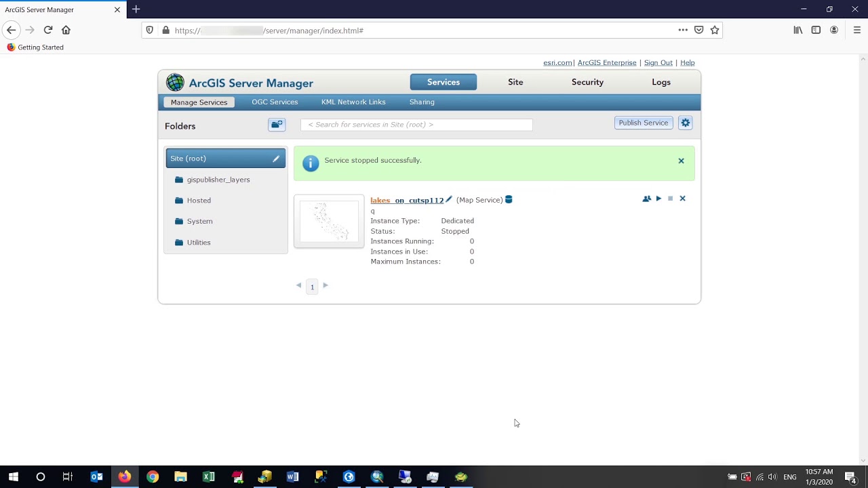Dismiss the 'Service stopped successfully' message

click(681, 161)
